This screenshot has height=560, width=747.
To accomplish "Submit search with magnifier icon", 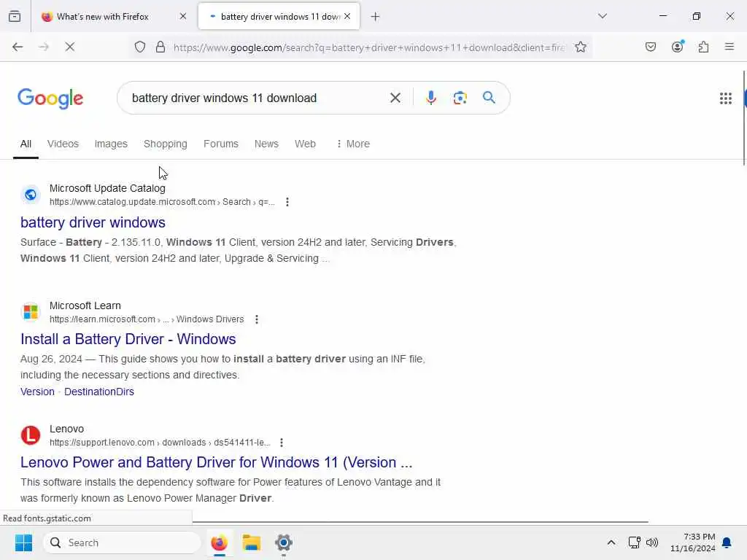I will [489, 98].
